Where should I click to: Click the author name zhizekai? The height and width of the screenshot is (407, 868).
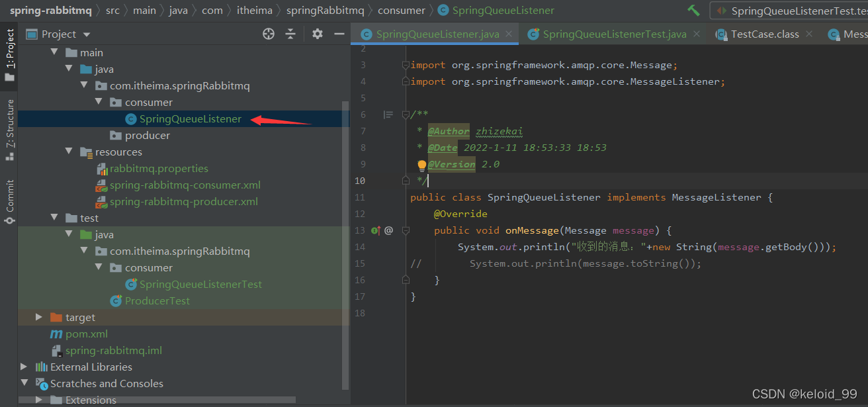[499, 131]
